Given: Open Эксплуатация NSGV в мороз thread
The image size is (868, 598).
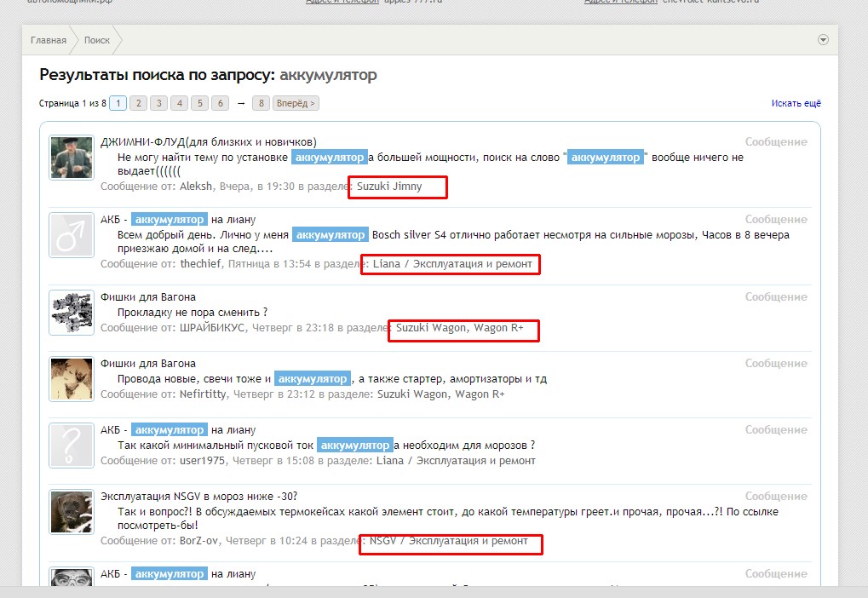Looking at the screenshot, I should coord(198,497).
